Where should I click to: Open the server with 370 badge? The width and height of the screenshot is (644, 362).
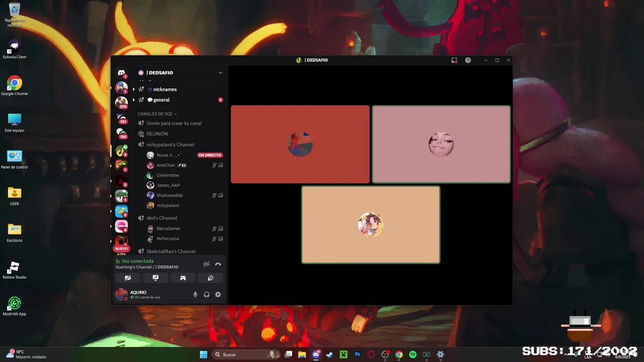pos(121,102)
